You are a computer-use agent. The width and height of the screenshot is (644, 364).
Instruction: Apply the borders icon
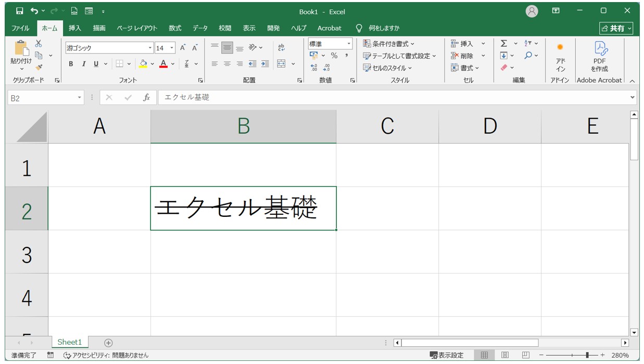(119, 64)
